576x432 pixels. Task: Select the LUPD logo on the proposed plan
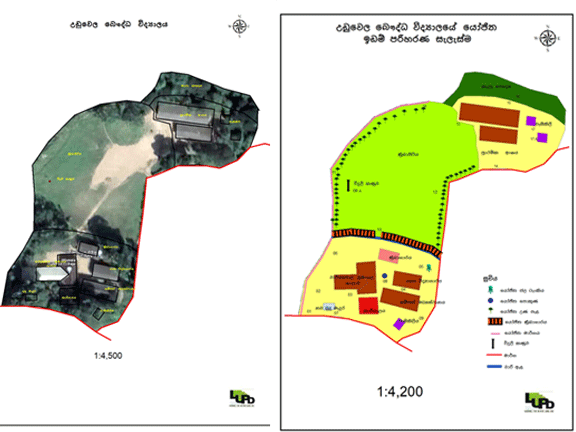tap(539, 402)
